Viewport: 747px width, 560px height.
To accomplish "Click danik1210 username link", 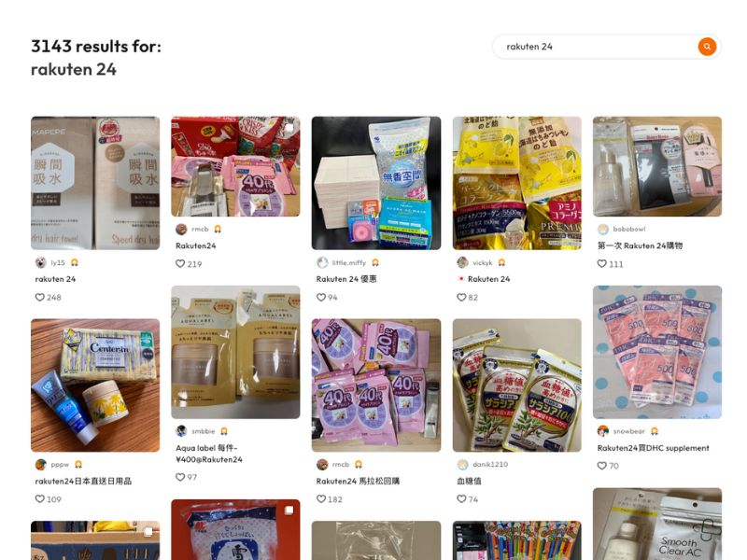I will pyautogui.click(x=490, y=464).
